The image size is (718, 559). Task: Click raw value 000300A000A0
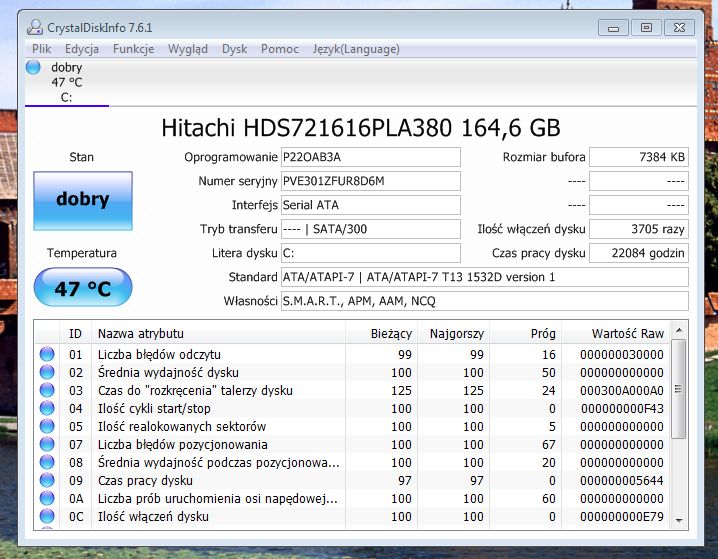pos(621,391)
